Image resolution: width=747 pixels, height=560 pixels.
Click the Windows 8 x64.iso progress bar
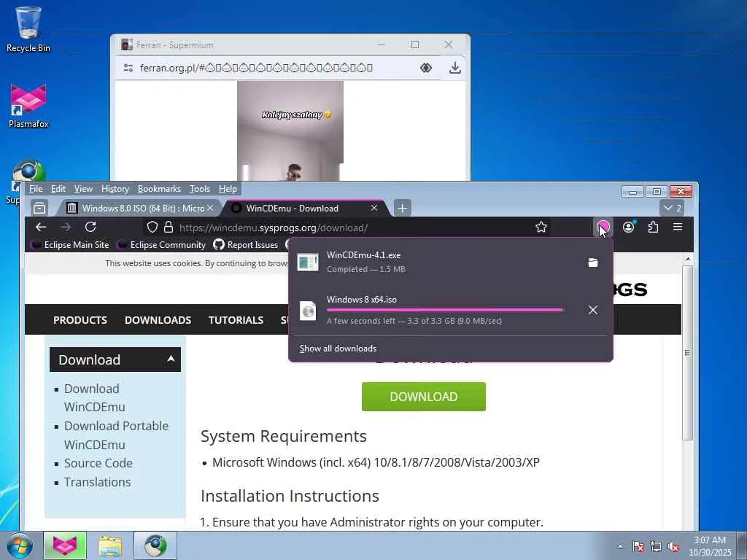point(445,310)
